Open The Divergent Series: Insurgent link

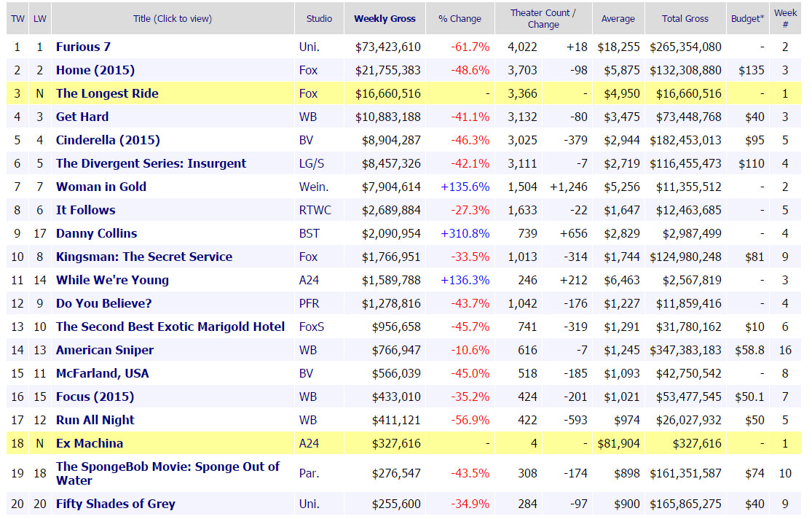pos(151,163)
